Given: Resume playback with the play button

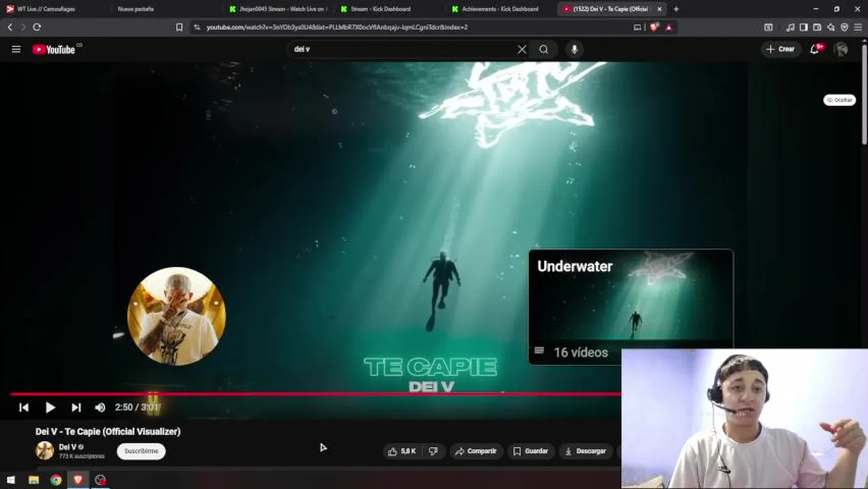Looking at the screenshot, I should (50, 407).
